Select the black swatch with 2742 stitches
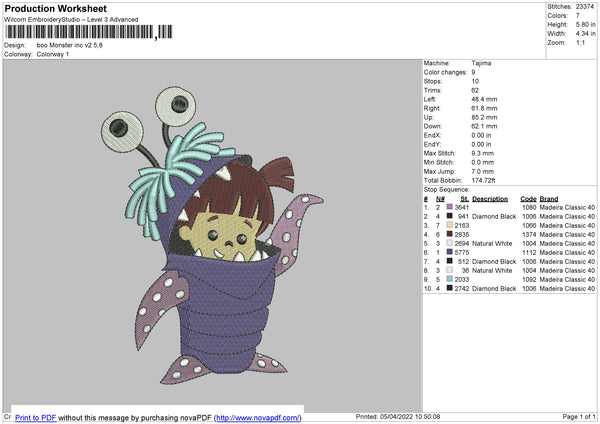600x424 pixels. (x=450, y=288)
